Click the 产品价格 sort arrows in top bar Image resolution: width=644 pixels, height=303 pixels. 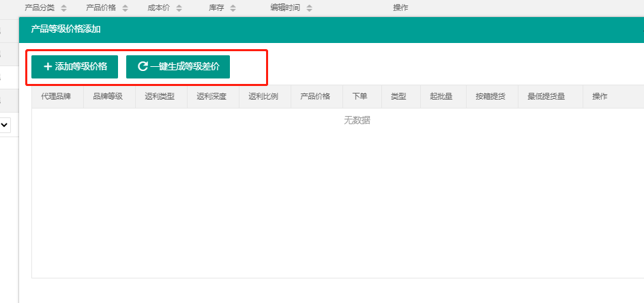125,8
